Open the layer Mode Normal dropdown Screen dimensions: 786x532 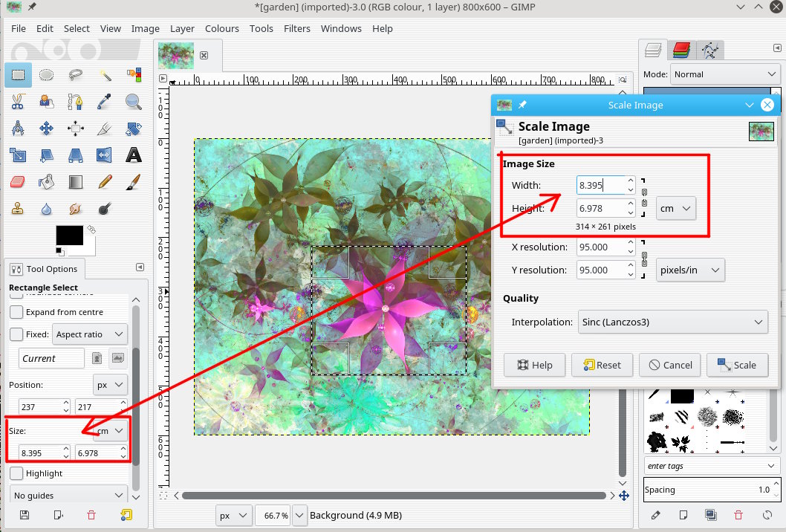(725, 74)
